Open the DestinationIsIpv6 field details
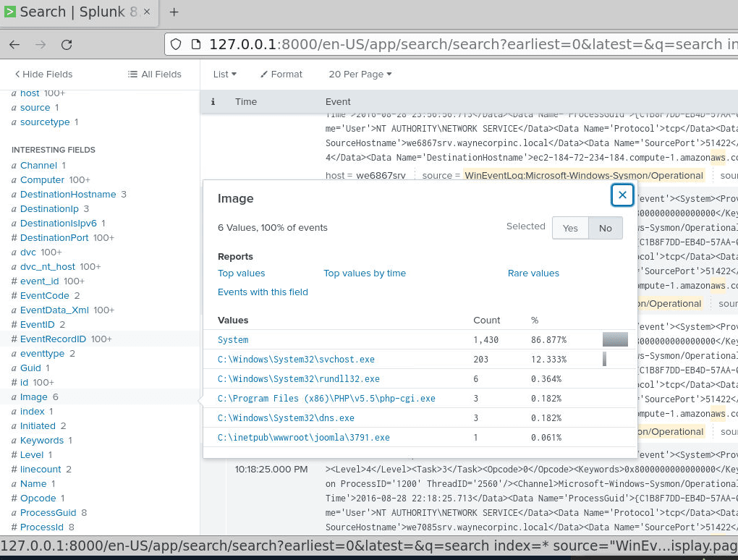Image resolution: width=738 pixels, height=560 pixels. pyautogui.click(x=58, y=224)
